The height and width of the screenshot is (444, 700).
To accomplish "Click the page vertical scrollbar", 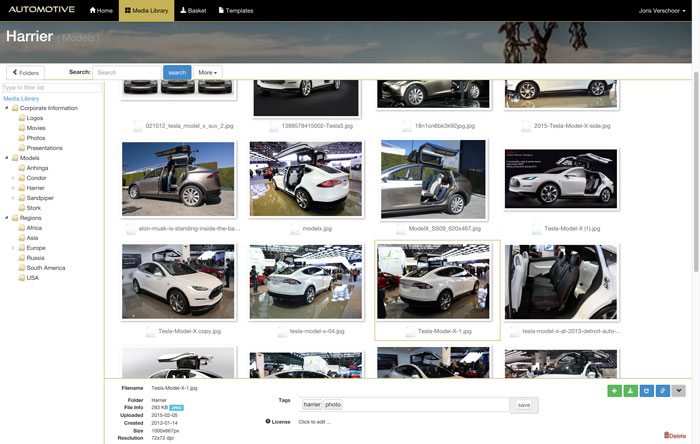I will 696,172.
